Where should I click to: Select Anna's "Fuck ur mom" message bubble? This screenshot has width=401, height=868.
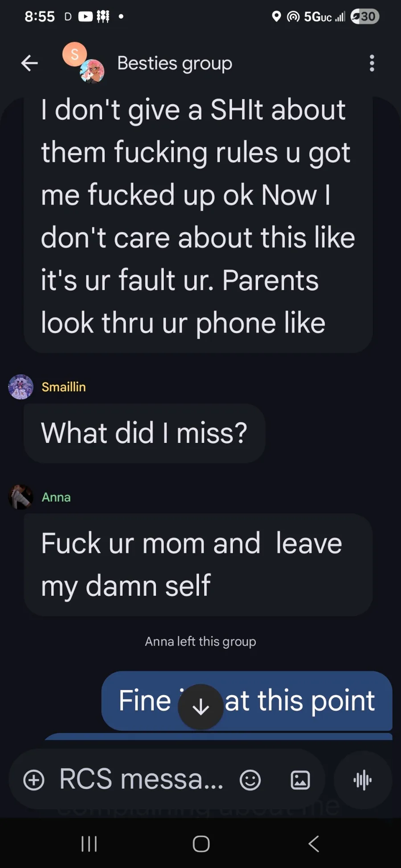[198, 565]
